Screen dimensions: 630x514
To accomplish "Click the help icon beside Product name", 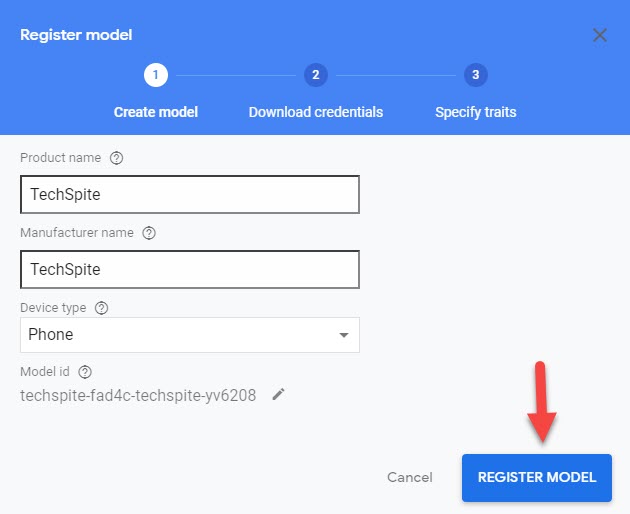I will (x=117, y=158).
